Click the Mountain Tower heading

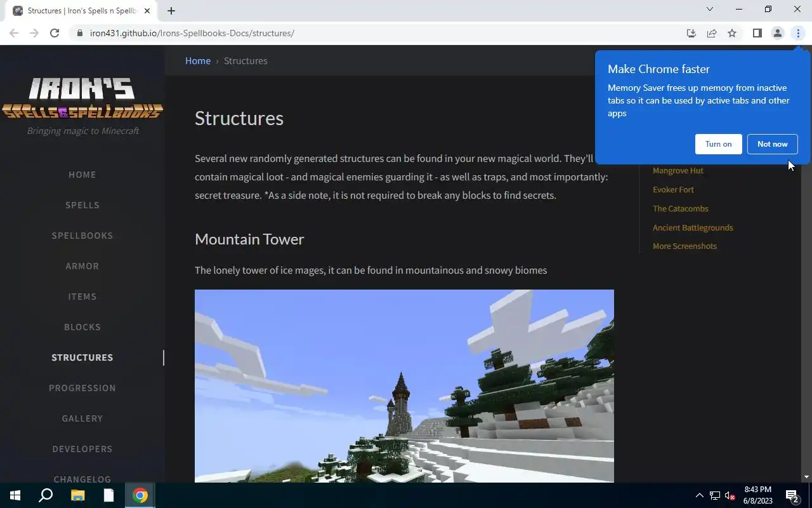click(x=249, y=239)
